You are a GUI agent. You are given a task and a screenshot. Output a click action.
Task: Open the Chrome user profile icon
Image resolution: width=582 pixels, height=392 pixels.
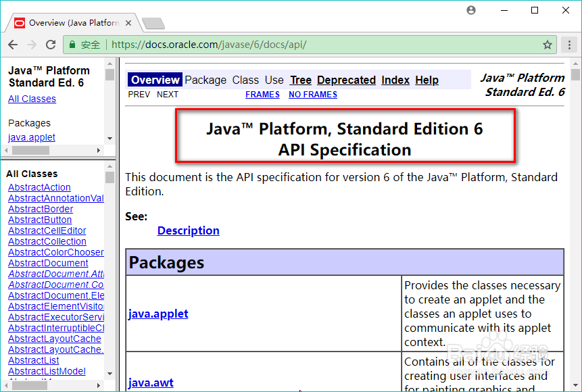[x=471, y=10]
